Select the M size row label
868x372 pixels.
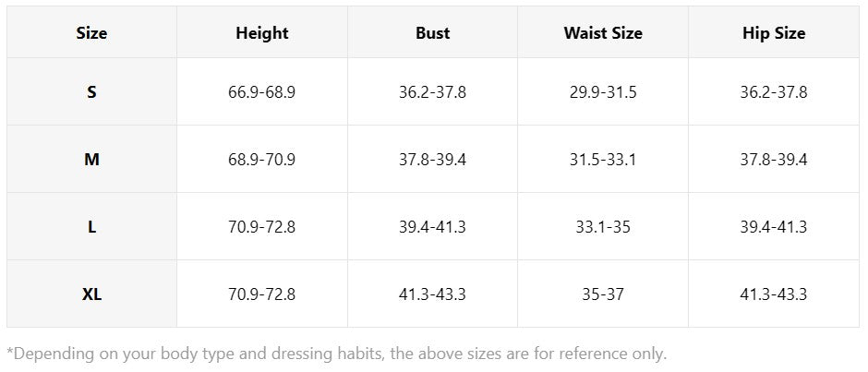point(92,160)
